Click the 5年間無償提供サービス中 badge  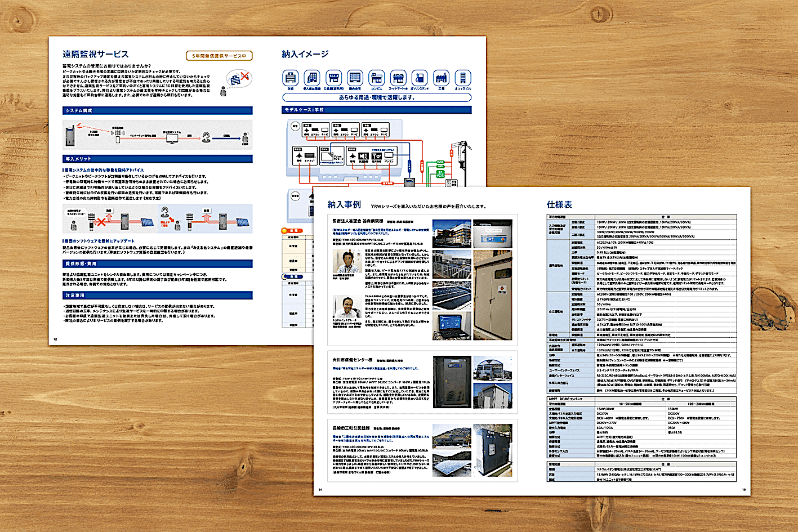[219, 56]
